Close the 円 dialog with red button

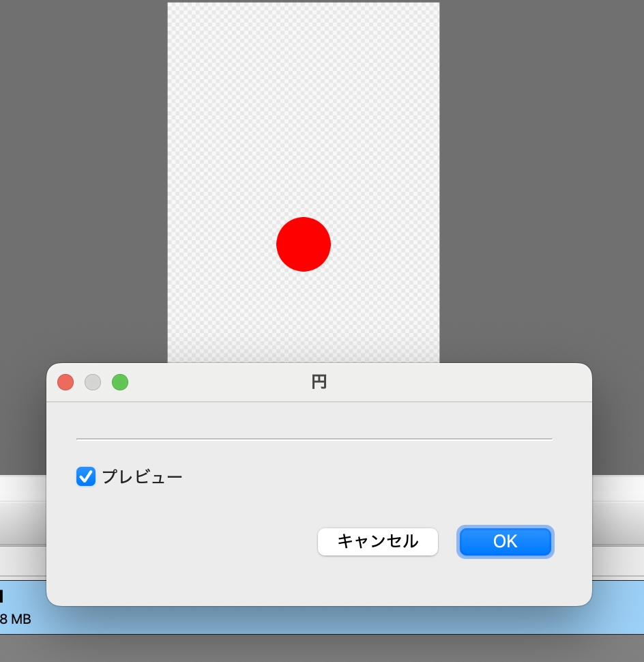pos(65,382)
